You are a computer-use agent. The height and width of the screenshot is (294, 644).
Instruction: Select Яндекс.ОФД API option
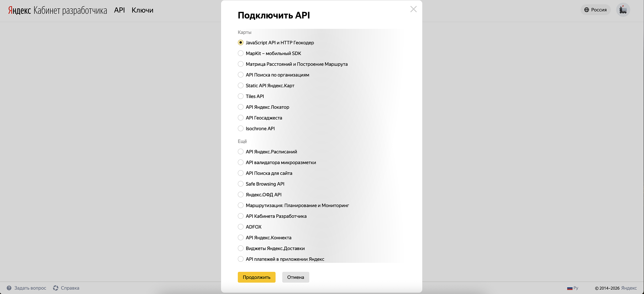pyautogui.click(x=240, y=195)
